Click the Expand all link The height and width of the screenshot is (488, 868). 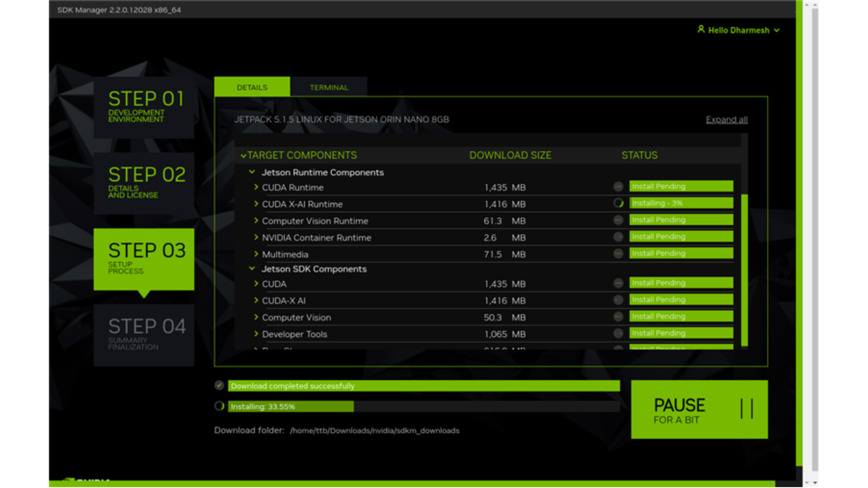click(x=726, y=120)
